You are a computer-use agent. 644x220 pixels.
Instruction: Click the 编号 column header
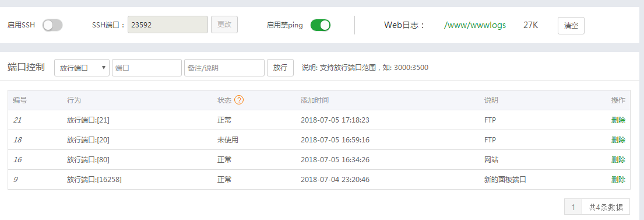point(20,100)
